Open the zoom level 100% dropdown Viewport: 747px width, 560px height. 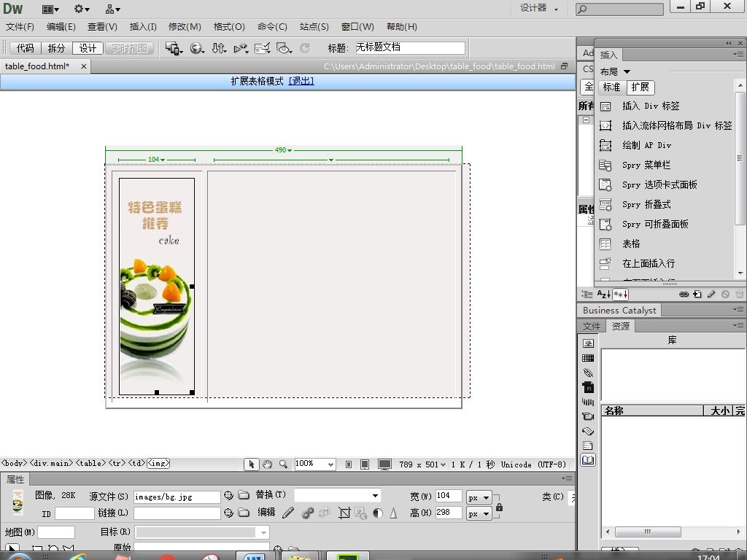pos(330,464)
